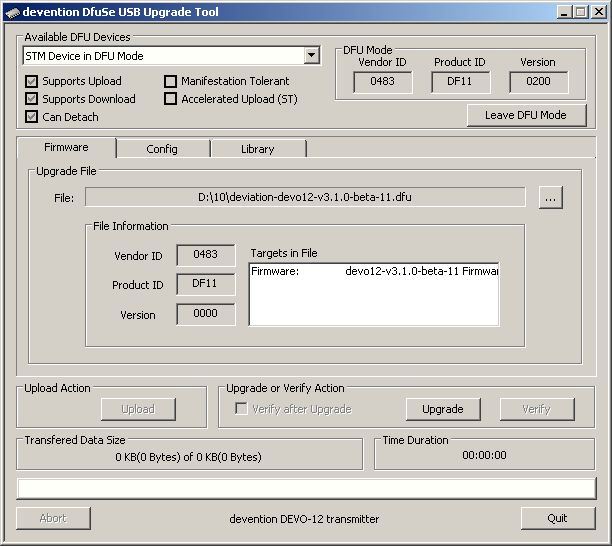
Task: Open the Available DFU Devices dropdown arrow
Action: pyautogui.click(x=311, y=55)
